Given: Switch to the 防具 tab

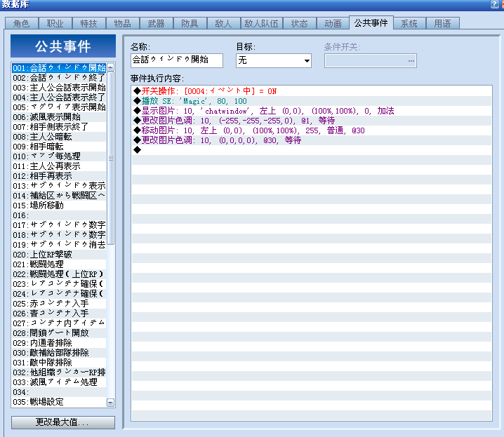Looking at the screenshot, I should click(x=190, y=23).
